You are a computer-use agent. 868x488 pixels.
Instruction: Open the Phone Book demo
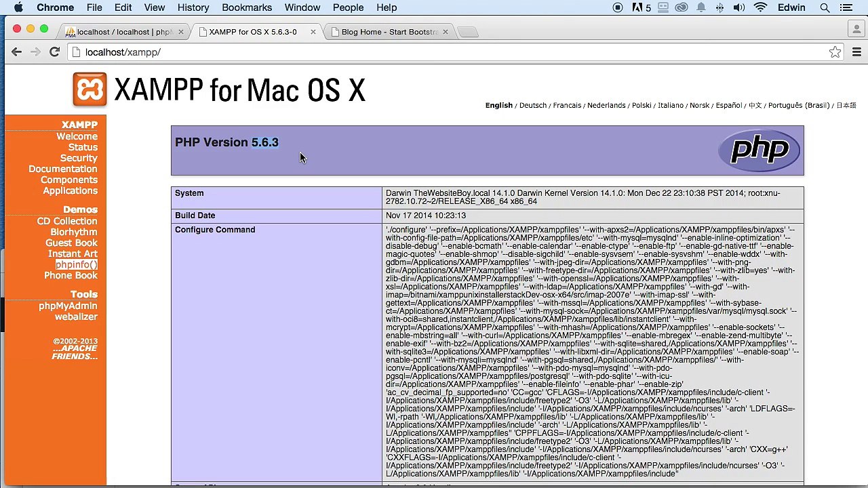tap(71, 275)
